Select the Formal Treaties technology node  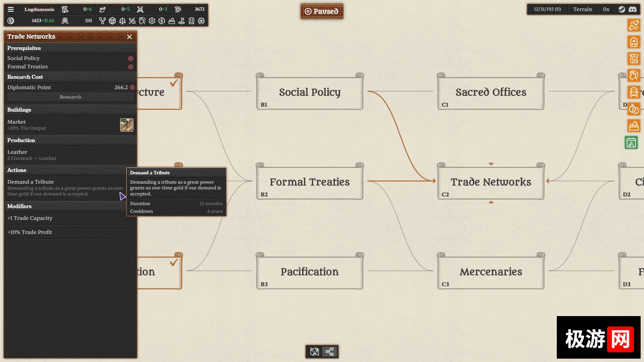click(x=310, y=181)
